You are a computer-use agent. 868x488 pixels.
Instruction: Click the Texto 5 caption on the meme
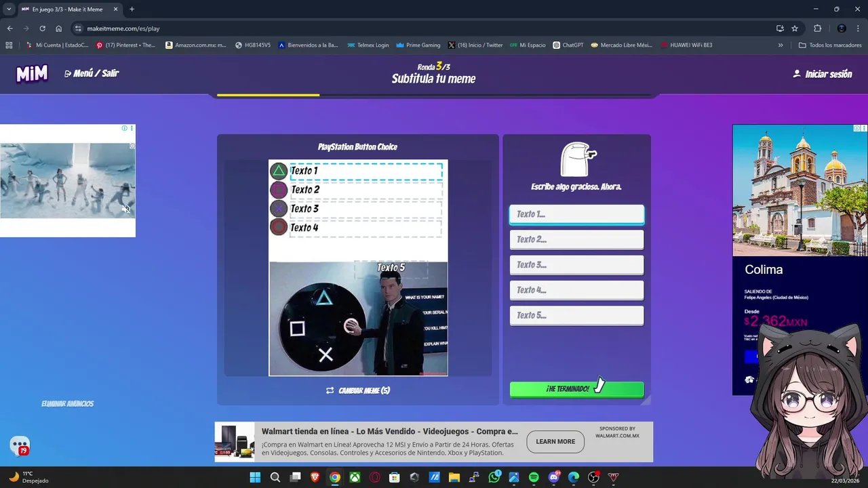pyautogui.click(x=391, y=268)
